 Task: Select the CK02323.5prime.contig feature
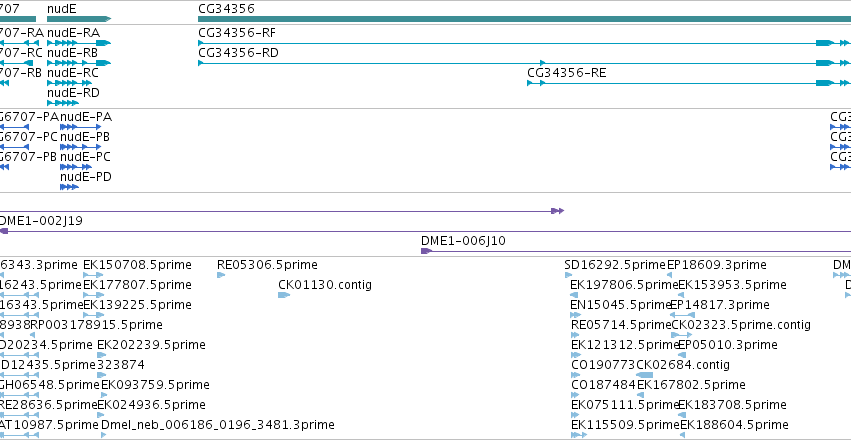pos(682,335)
